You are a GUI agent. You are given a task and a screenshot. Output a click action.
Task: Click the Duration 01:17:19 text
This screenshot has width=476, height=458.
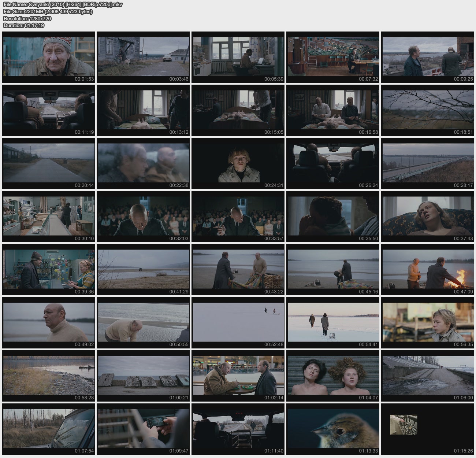tap(24, 25)
